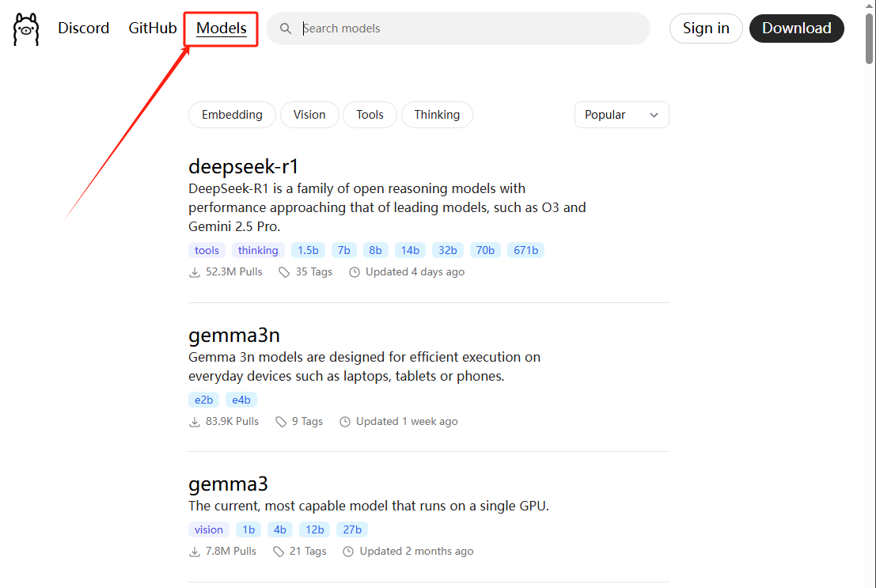Toggle the Thinking filter
Image resolution: width=876 pixels, height=588 pixels.
[437, 115]
